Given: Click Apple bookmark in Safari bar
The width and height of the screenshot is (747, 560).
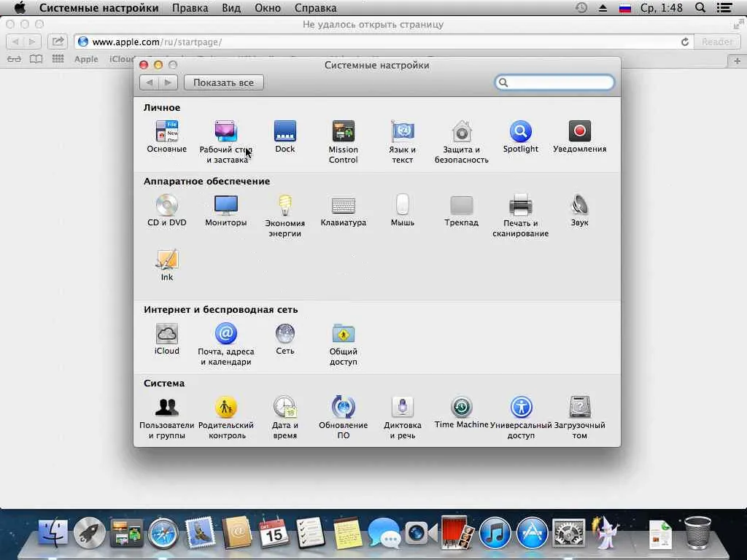Looking at the screenshot, I should click(86, 59).
